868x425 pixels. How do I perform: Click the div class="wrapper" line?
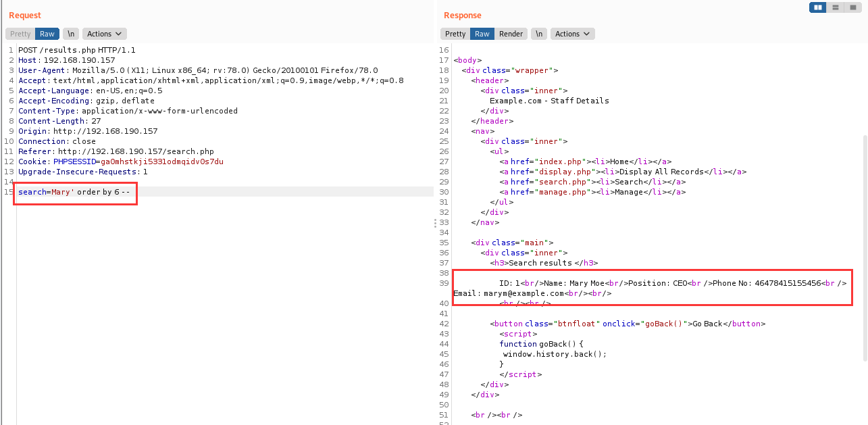pyautogui.click(x=510, y=70)
